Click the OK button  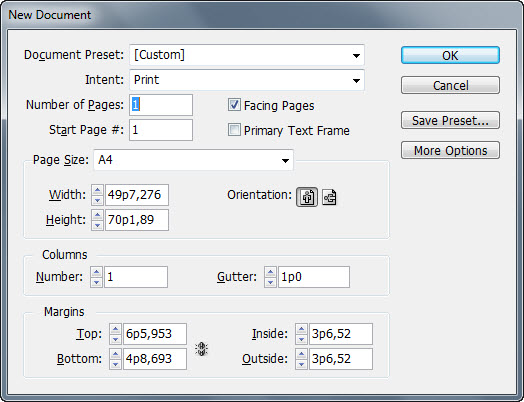[450, 55]
